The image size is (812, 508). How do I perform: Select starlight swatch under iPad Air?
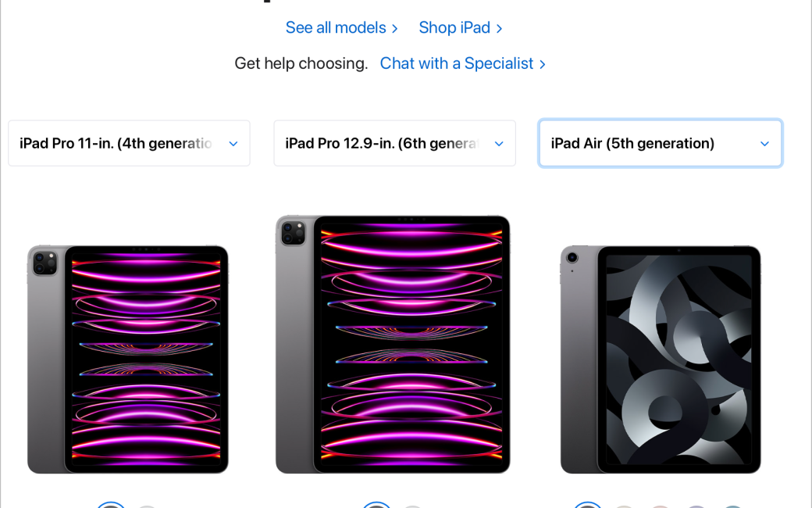tap(624, 506)
